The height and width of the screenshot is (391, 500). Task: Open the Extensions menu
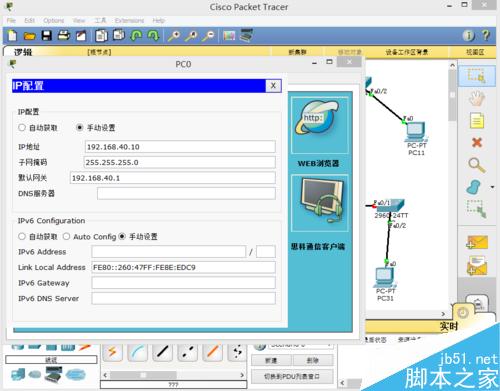tap(129, 21)
